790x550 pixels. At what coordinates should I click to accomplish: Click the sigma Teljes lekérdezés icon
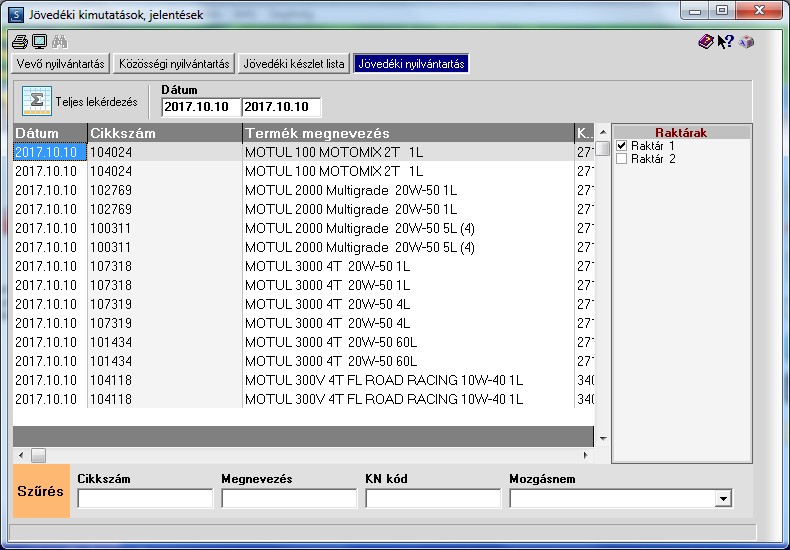[37, 101]
